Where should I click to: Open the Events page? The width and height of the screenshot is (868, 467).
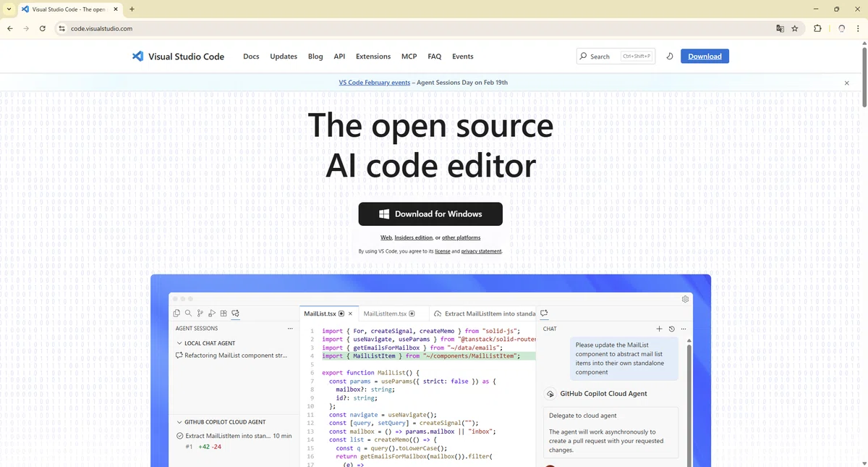tap(463, 56)
